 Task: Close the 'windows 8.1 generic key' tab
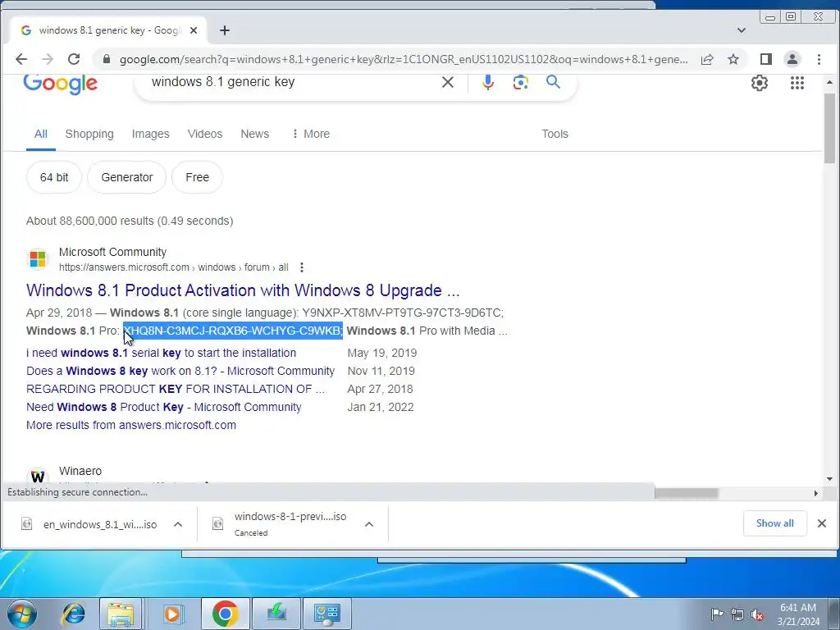(x=194, y=30)
